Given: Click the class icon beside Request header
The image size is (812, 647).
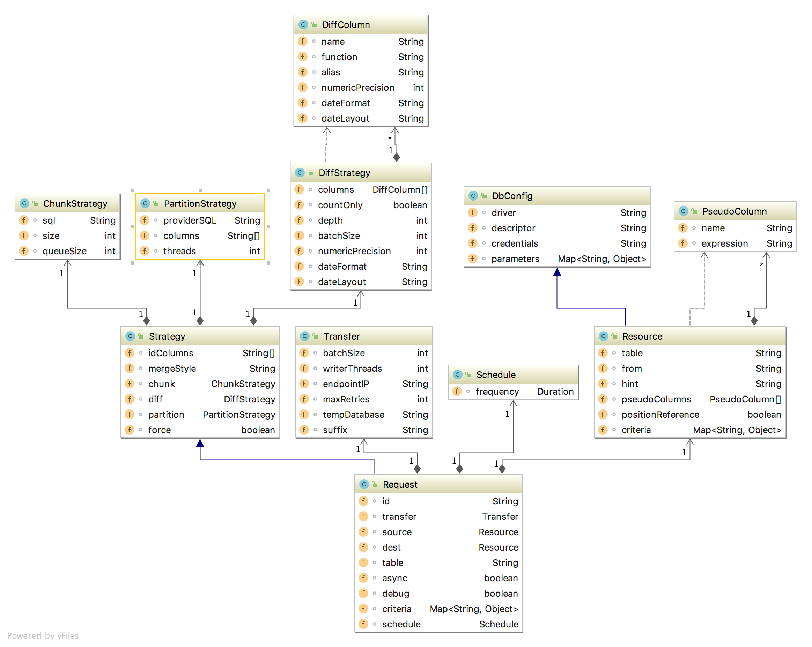Looking at the screenshot, I should [x=363, y=484].
